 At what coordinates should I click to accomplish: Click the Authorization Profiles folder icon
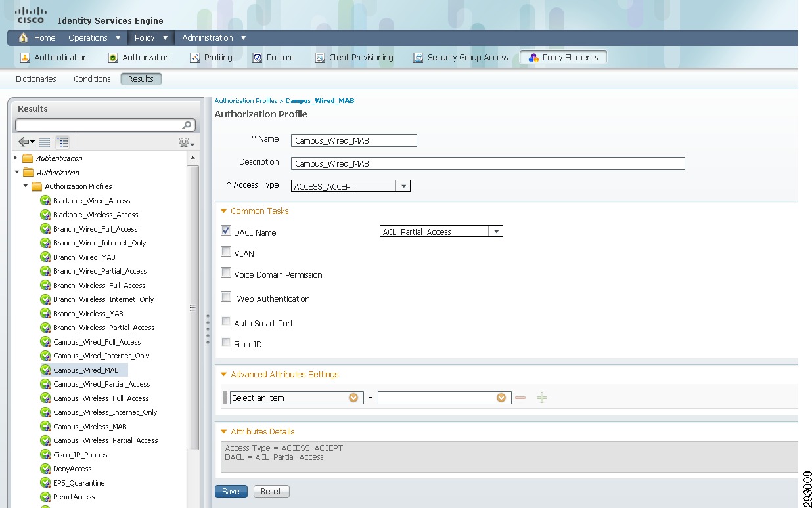(37, 186)
